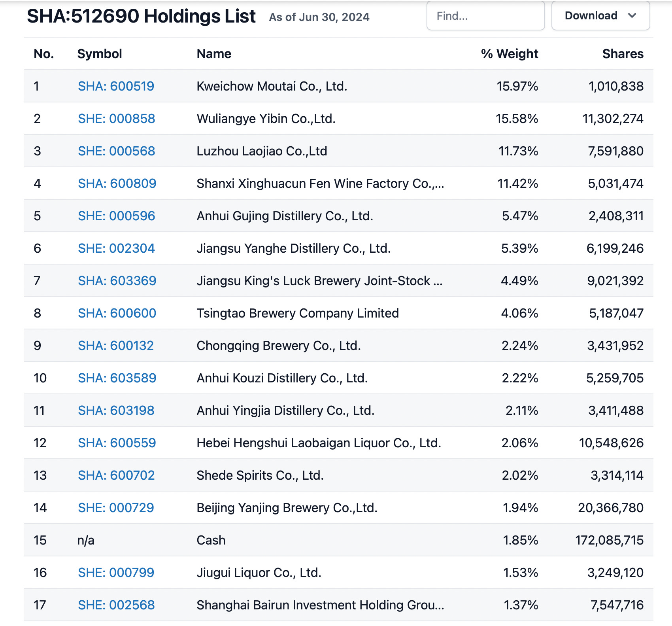Open SHA: 600809 symbol link
Image resolution: width=672 pixels, height=626 pixels.
(x=117, y=183)
